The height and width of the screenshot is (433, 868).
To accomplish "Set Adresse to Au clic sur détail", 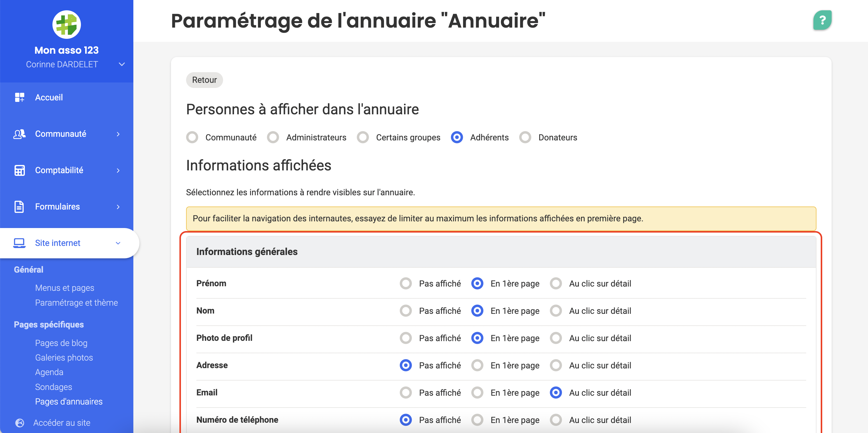I will tap(556, 365).
